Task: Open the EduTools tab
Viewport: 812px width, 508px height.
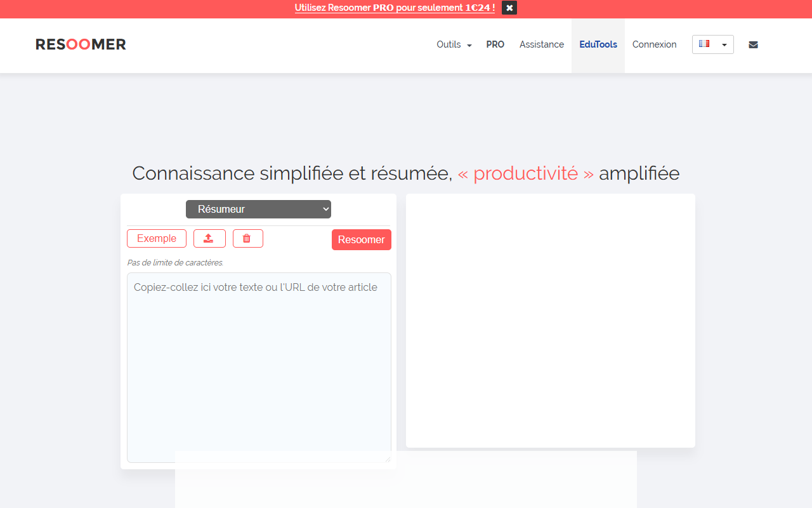Action: [598, 44]
